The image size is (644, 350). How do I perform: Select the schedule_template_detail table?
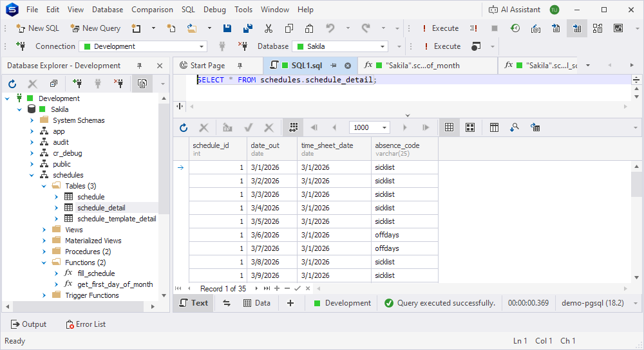click(117, 219)
